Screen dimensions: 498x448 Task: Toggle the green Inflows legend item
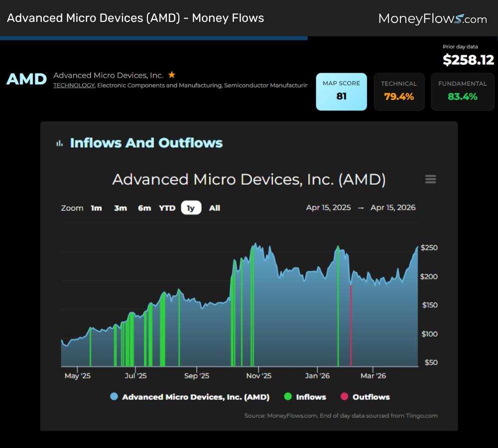(x=305, y=397)
